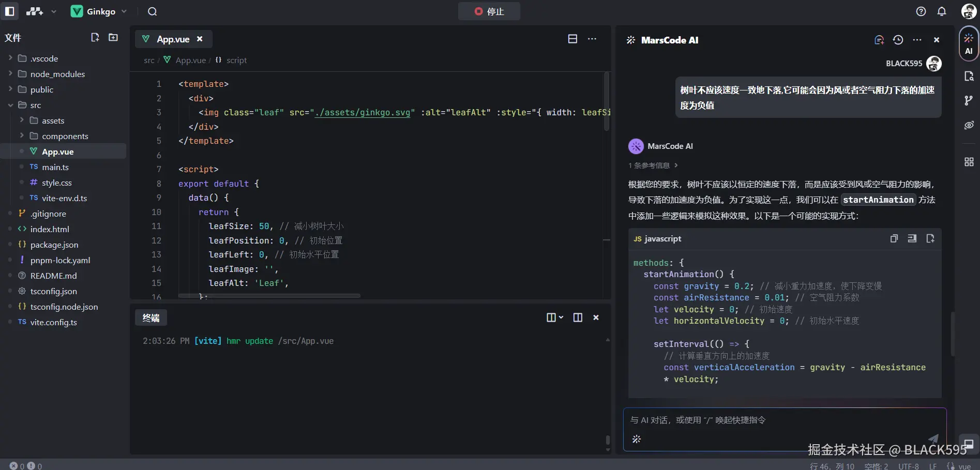The height and width of the screenshot is (470, 980).
Task: Open vite-env.d.ts file
Action: tap(65, 198)
